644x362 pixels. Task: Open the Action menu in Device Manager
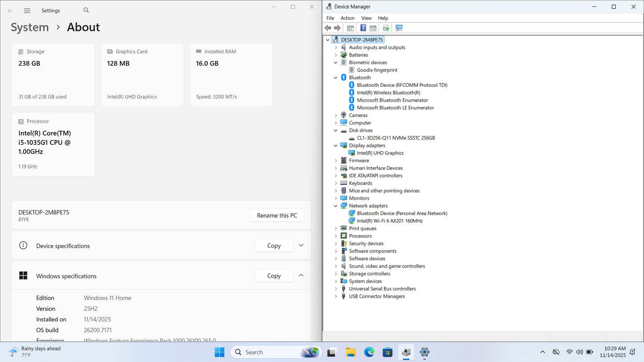point(347,18)
